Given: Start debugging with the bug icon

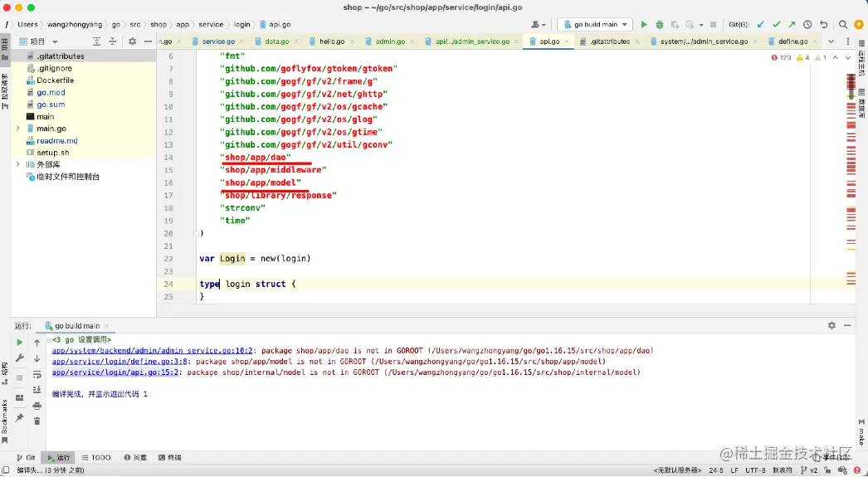Looking at the screenshot, I should tap(660, 24).
